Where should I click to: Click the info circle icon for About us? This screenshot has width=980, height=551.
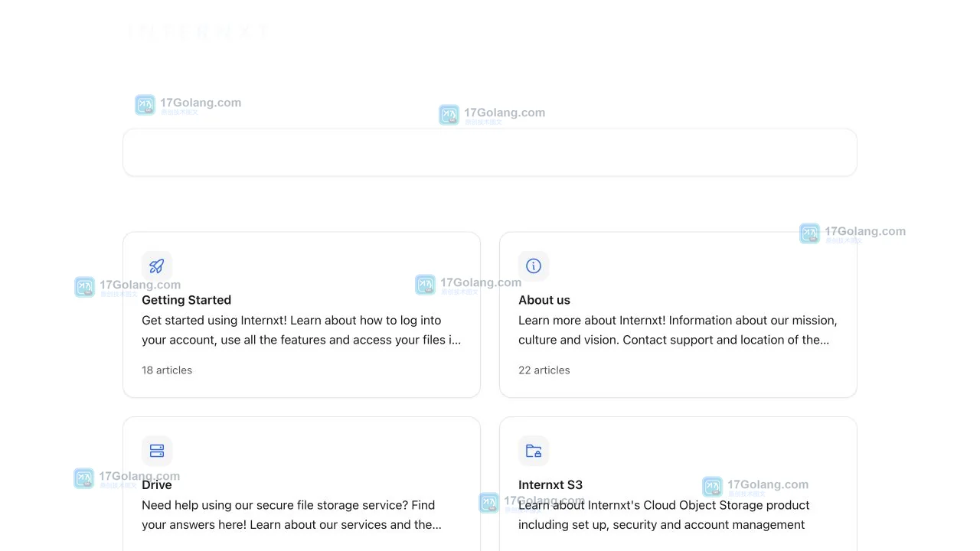pos(534,266)
